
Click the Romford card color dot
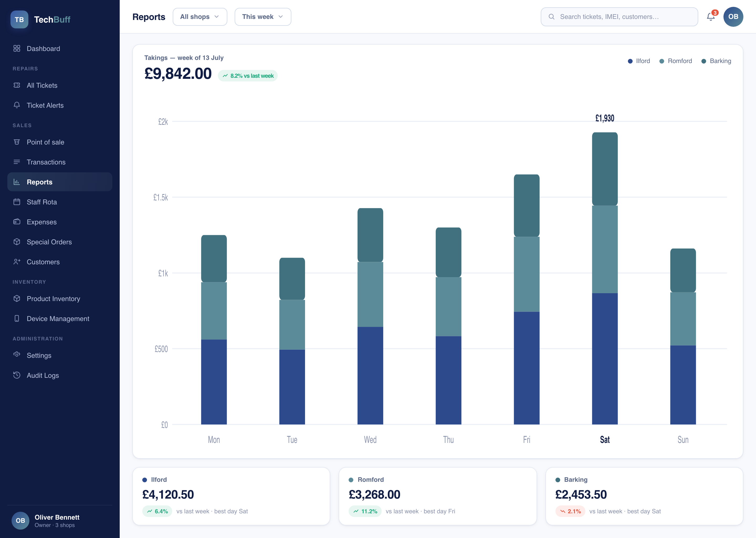click(x=351, y=480)
